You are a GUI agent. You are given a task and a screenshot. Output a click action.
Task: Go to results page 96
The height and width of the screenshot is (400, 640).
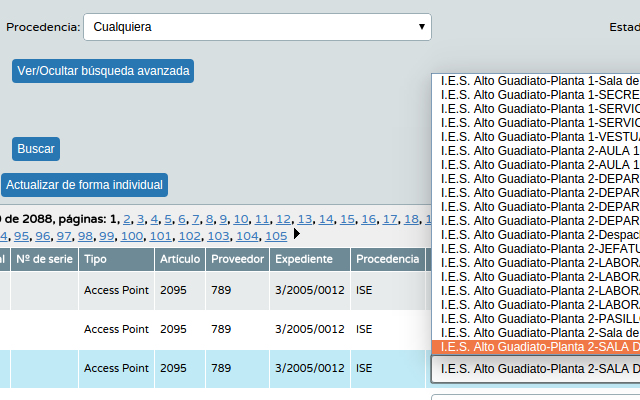coord(42,236)
